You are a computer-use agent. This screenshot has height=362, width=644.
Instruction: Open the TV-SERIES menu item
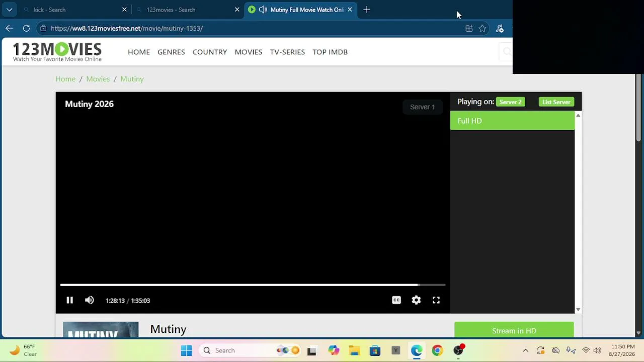click(287, 52)
